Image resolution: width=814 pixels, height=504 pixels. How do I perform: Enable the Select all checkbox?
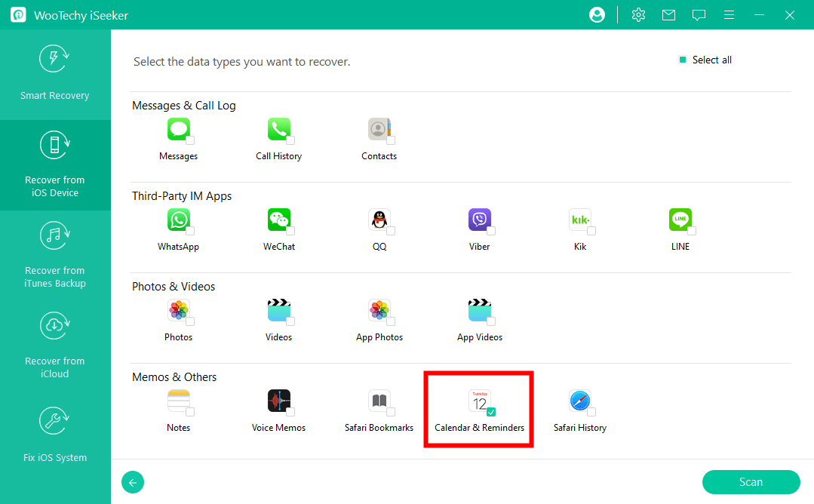point(683,60)
